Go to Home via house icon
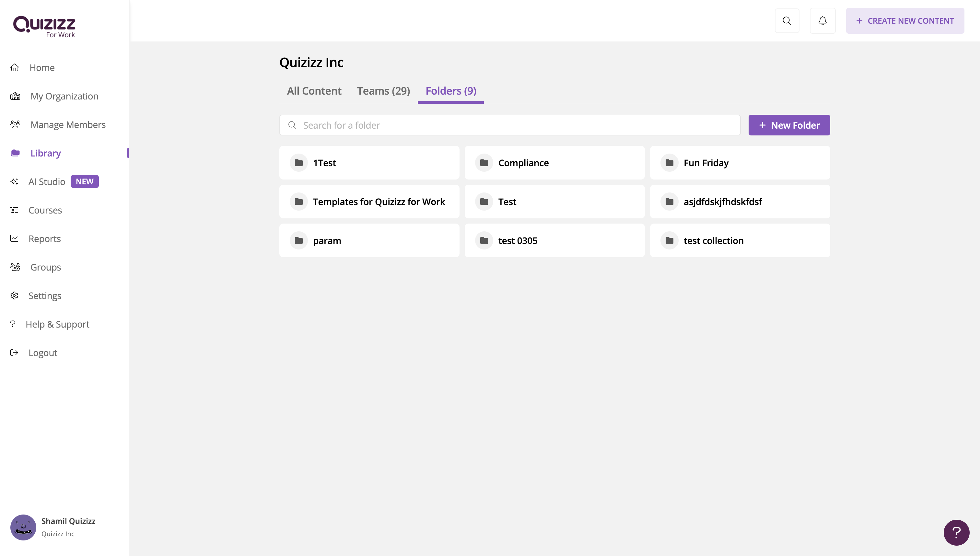Viewport: 980px width, 556px height. pos(15,68)
